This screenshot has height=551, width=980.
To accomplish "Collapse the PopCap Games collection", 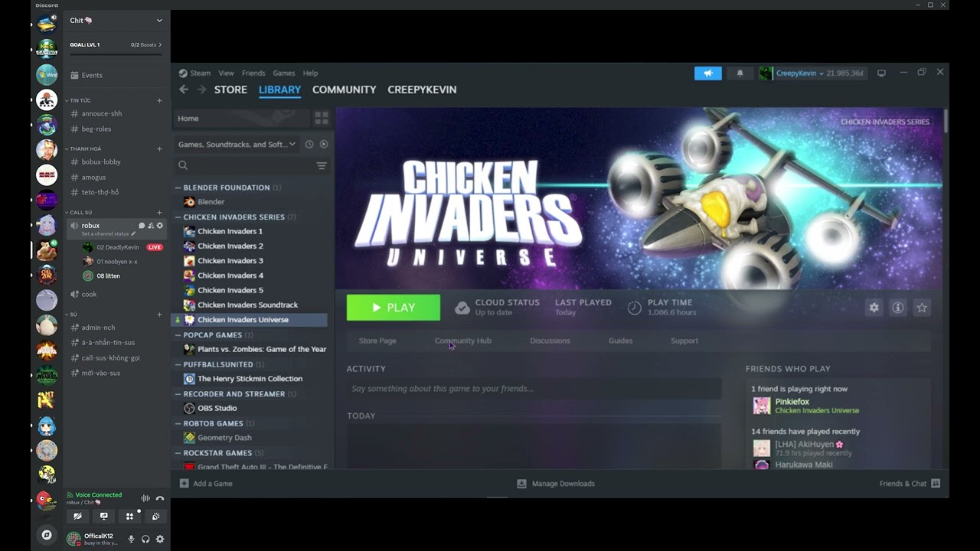I will pyautogui.click(x=178, y=335).
